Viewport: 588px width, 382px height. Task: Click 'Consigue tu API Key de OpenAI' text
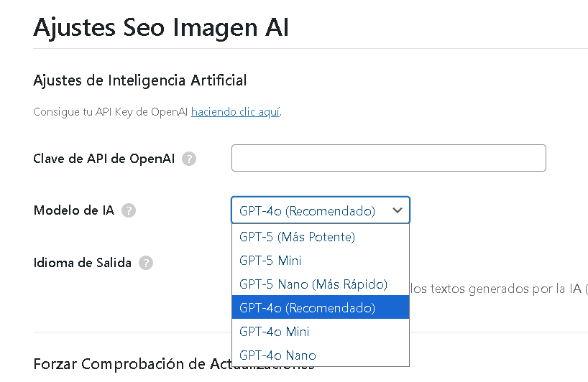111,112
